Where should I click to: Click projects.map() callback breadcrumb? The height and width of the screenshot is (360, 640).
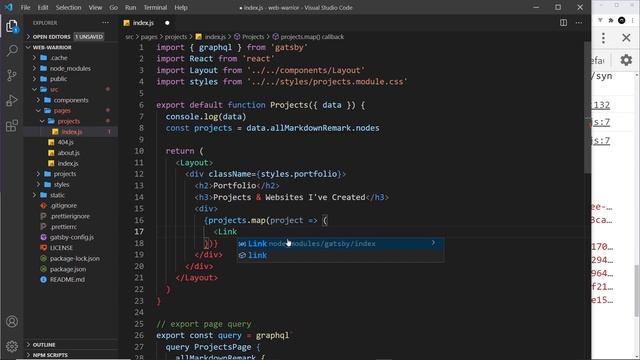point(308,37)
